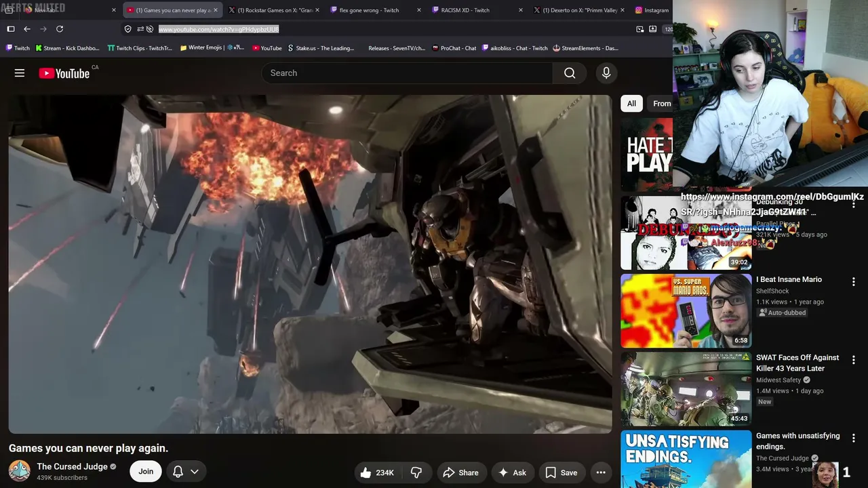This screenshot has width=868, height=488.
Task: Save the video to a playlist
Action: pos(561,472)
